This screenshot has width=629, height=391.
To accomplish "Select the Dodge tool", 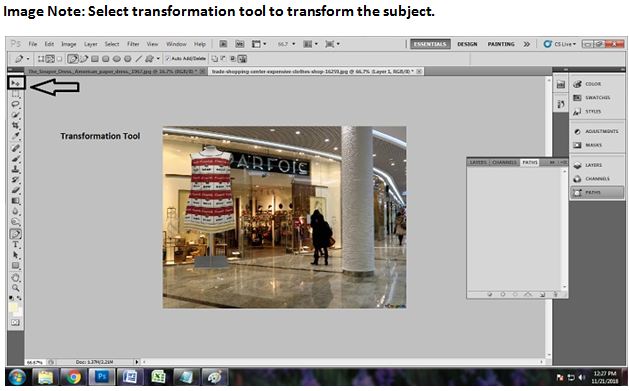I will (x=15, y=221).
